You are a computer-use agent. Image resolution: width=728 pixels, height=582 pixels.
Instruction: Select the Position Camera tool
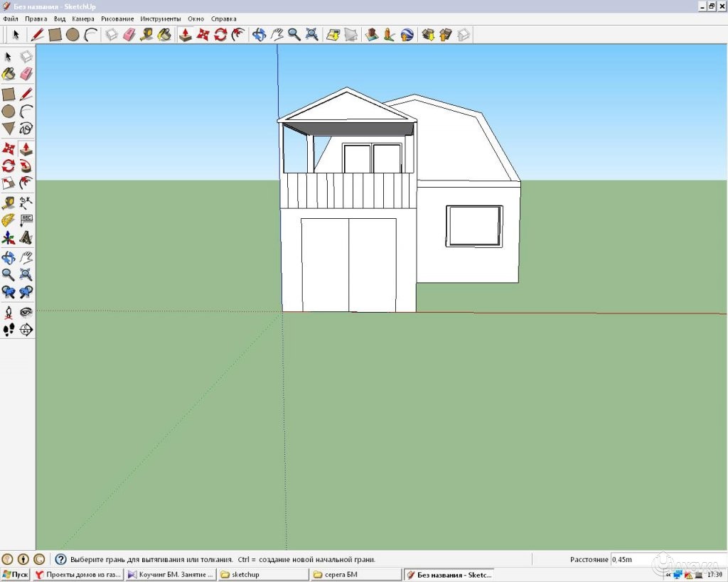point(9,312)
